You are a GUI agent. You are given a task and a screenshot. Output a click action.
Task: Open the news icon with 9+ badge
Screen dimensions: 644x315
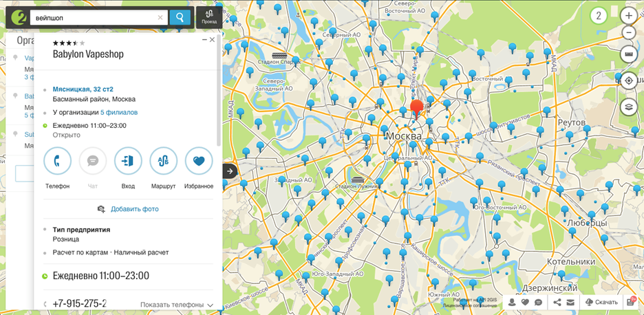tap(631, 303)
